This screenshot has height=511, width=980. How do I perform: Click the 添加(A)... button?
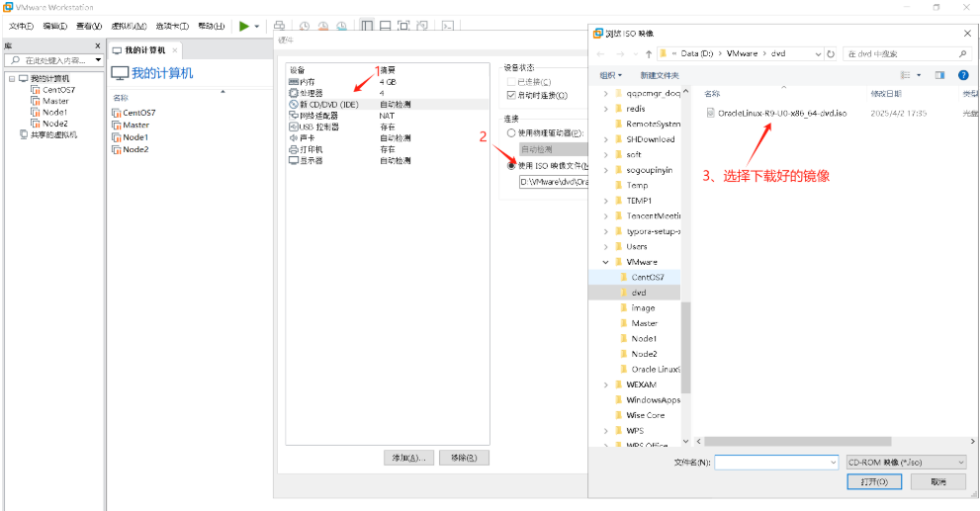[x=408, y=458]
